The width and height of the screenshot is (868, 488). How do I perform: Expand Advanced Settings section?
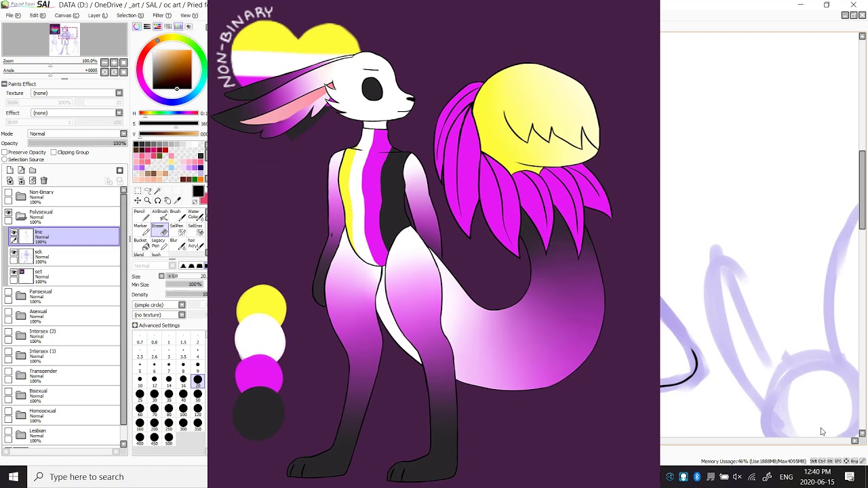(x=135, y=325)
